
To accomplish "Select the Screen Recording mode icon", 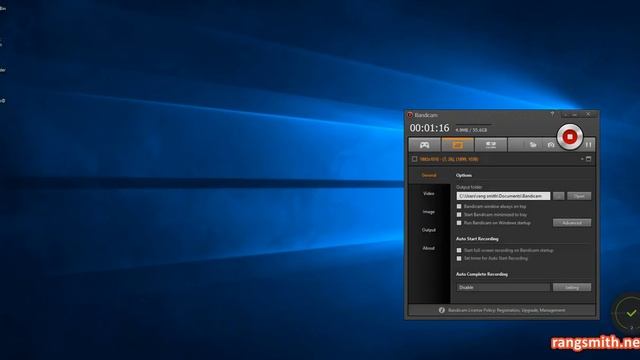I will [458, 145].
